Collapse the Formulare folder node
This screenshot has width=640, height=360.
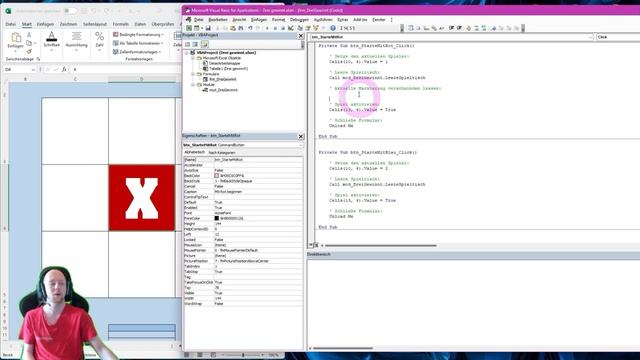coord(193,74)
